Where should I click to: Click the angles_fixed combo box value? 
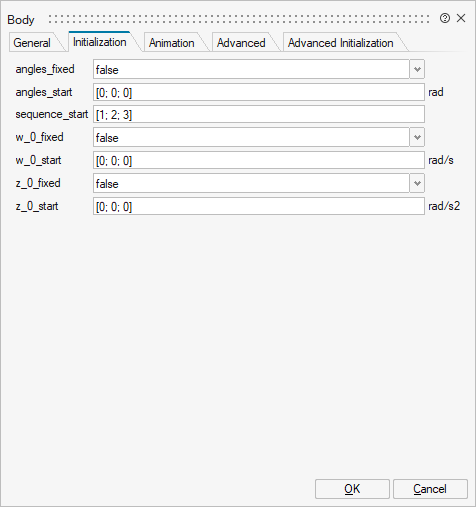[x=251, y=69]
